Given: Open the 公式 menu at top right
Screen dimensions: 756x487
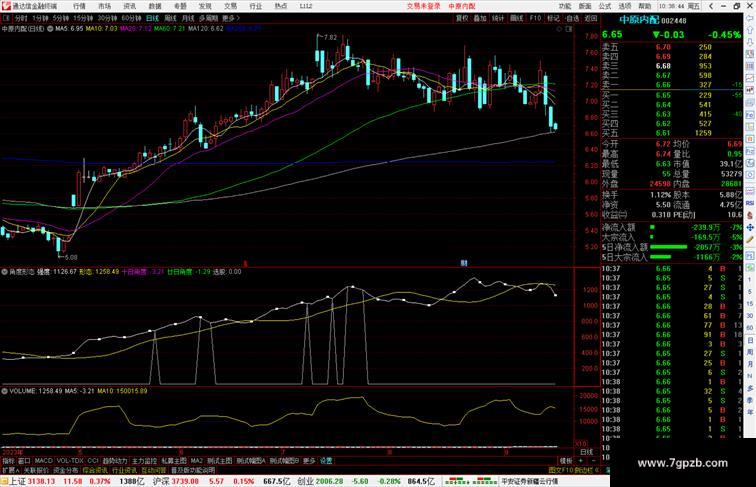Looking at the screenshot, I should 605,6.
